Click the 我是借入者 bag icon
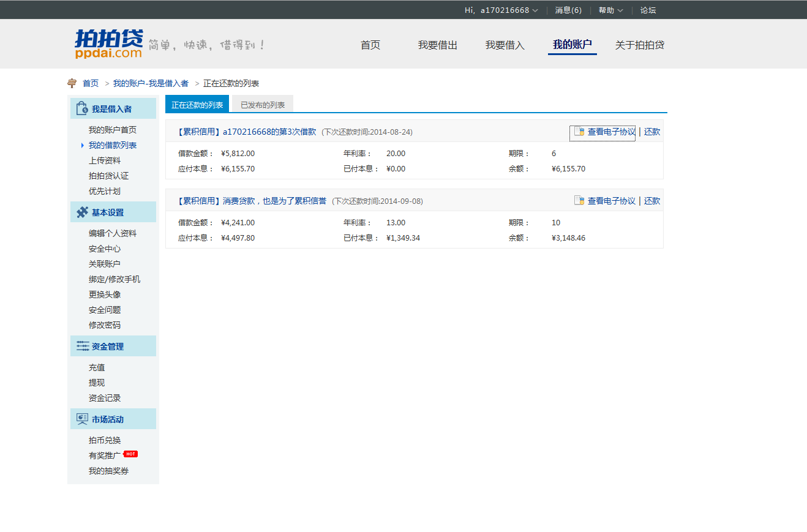The image size is (807, 532). pyautogui.click(x=82, y=109)
